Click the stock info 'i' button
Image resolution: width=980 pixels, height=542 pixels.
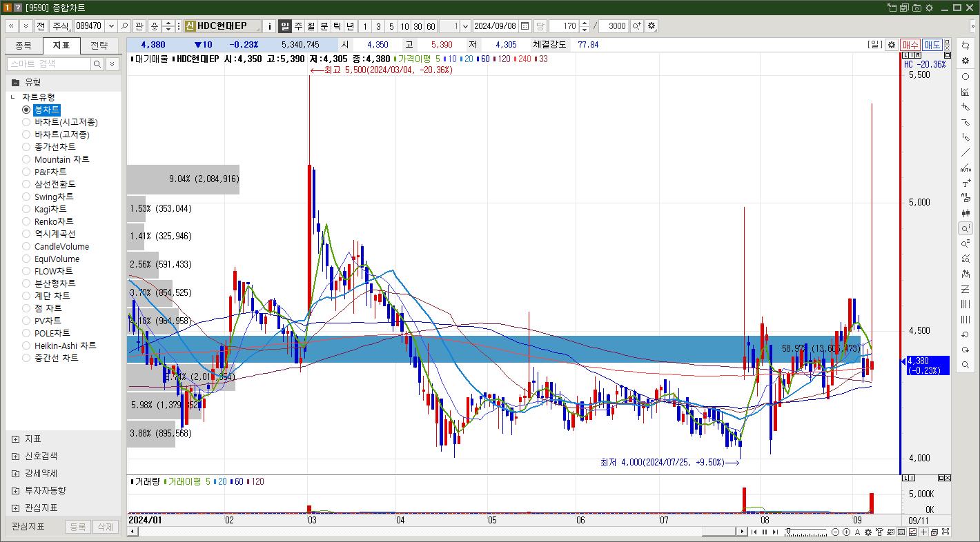click(x=270, y=26)
